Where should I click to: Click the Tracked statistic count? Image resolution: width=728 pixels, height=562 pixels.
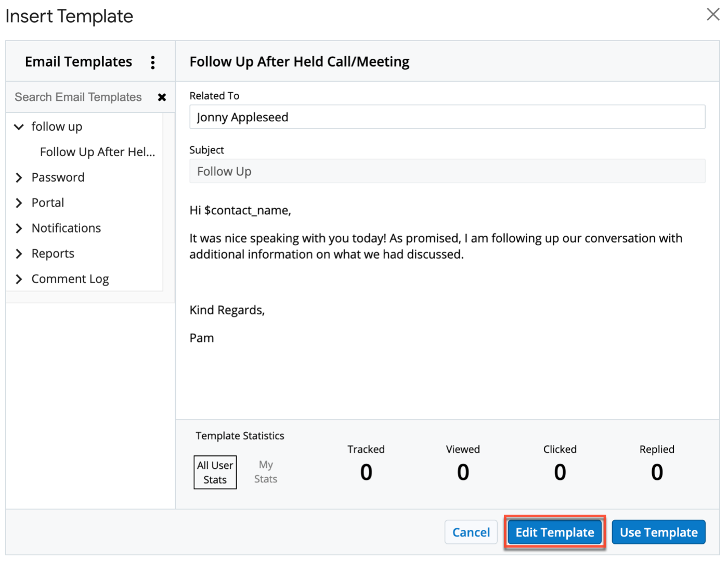366,472
